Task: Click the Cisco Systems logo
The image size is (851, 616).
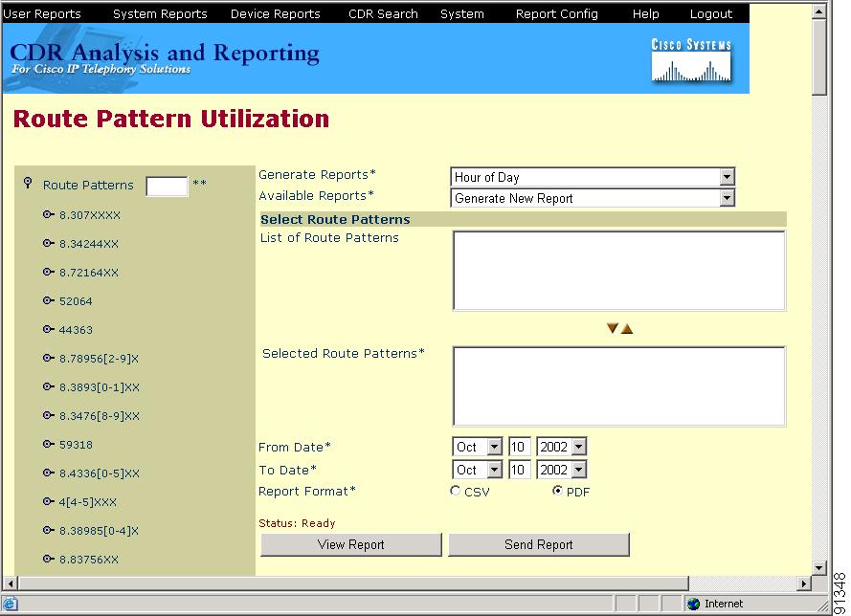Action: [691, 60]
